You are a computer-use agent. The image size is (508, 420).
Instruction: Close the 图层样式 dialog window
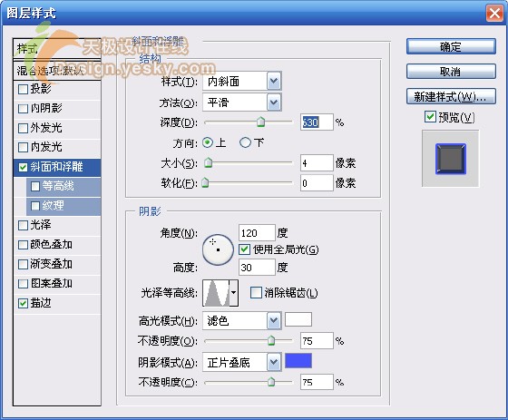[494, 14]
